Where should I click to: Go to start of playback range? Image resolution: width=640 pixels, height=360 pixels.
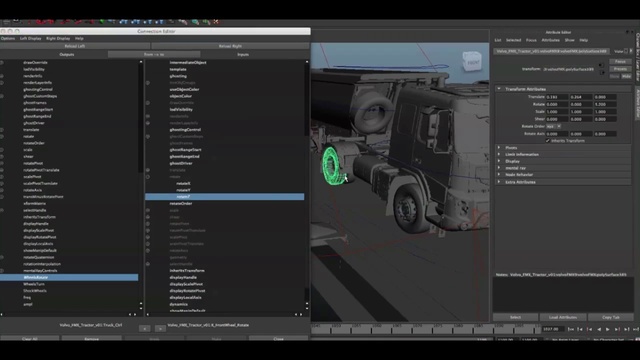(x=571, y=329)
